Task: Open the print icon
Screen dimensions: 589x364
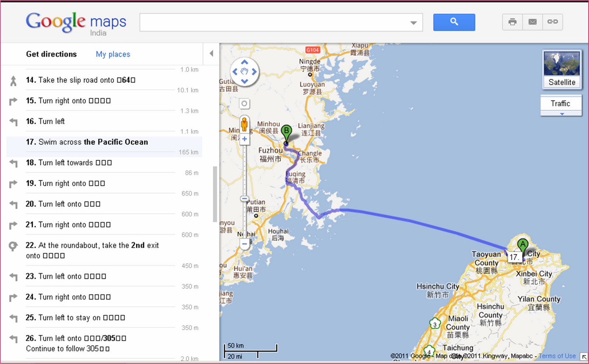Action: point(512,22)
